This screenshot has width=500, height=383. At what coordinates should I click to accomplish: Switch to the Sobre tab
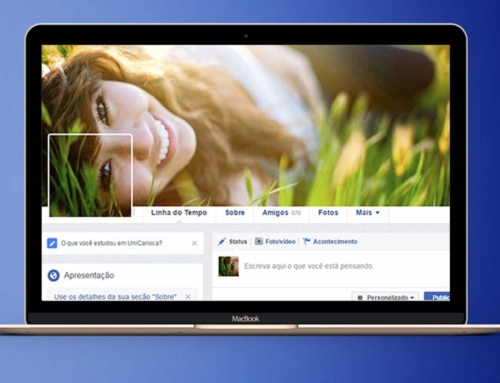(235, 213)
